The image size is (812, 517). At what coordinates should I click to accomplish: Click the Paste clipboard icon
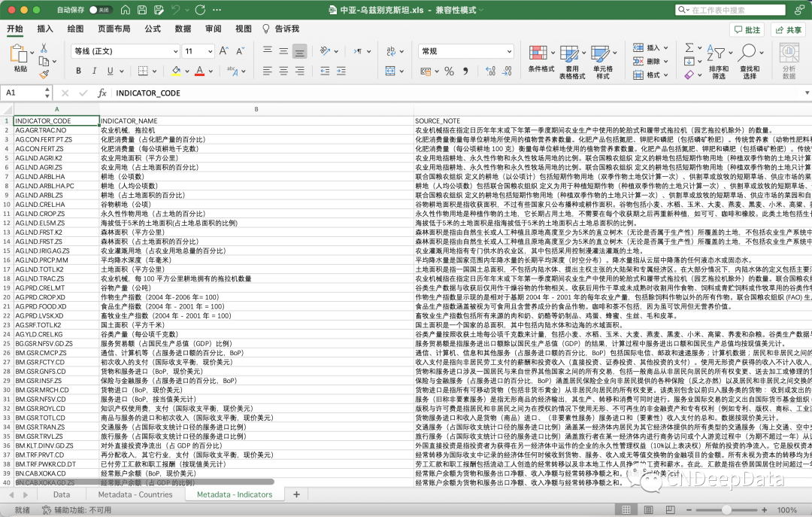19,53
